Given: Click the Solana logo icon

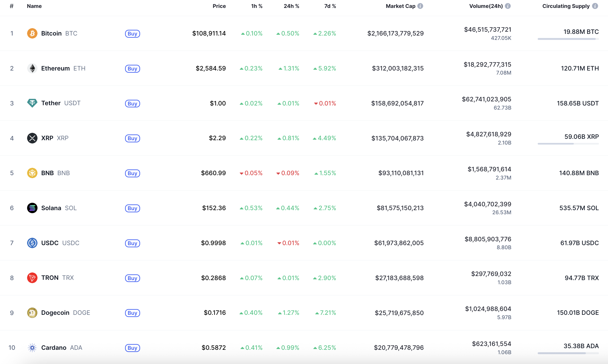Looking at the screenshot, I should (32, 208).
